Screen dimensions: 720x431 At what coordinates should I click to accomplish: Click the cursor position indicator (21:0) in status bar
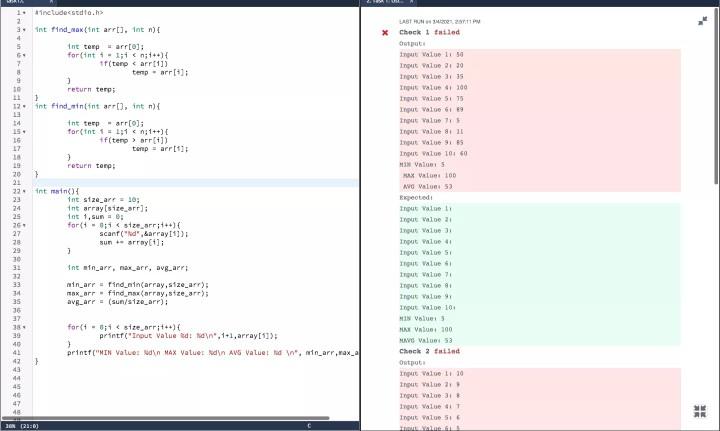click(x=30, y=426)
